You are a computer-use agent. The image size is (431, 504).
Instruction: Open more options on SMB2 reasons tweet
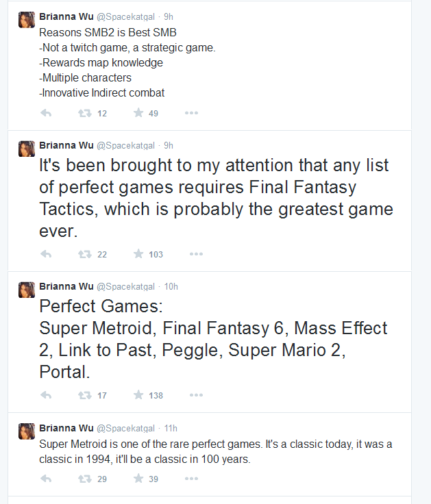point(191,113)
